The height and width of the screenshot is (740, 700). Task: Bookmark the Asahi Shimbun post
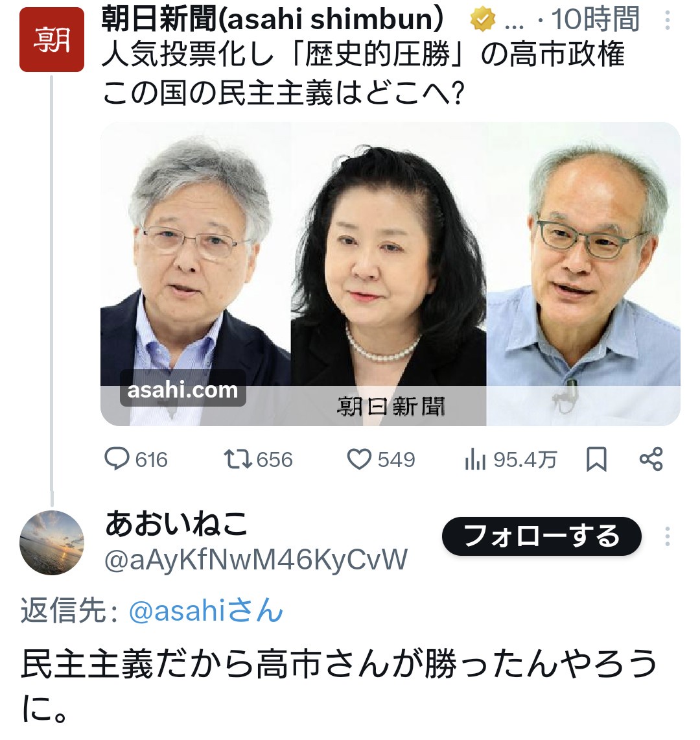click(596, 459)
